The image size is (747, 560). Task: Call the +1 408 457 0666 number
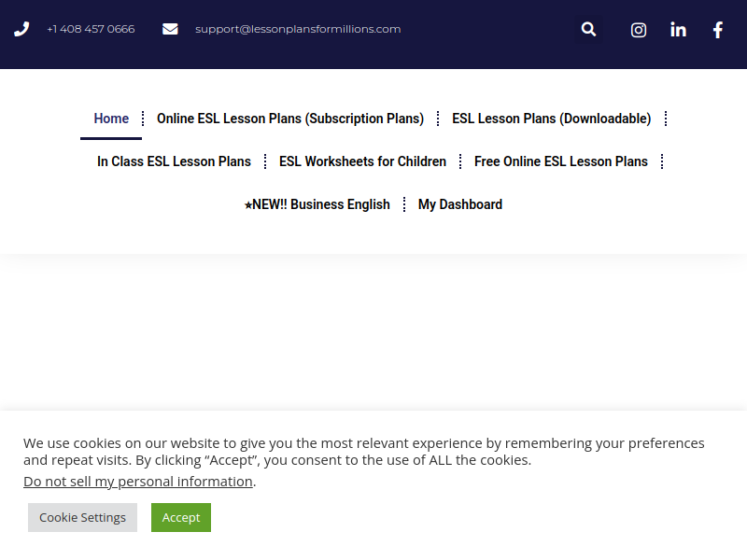91,29
